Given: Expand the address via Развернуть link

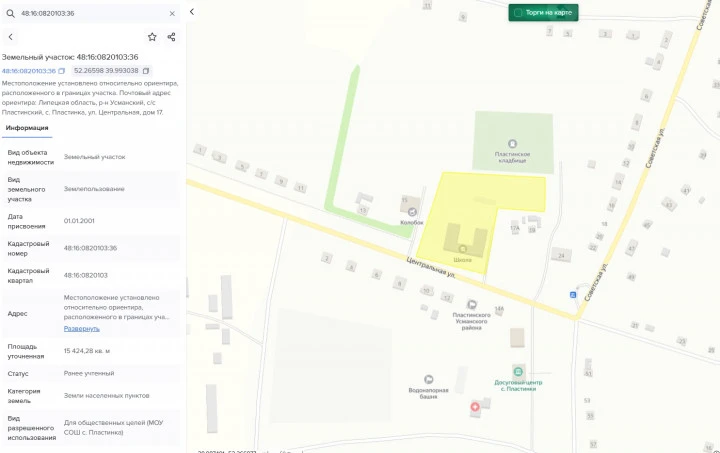Looking at the screenshot, I should point(81,328).
